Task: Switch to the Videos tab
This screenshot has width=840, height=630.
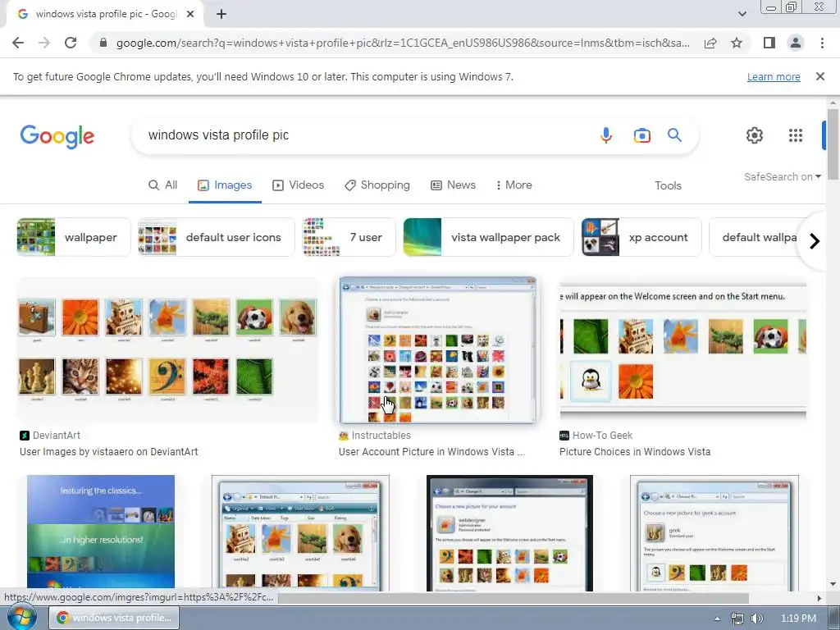Action: coord(299,185)
